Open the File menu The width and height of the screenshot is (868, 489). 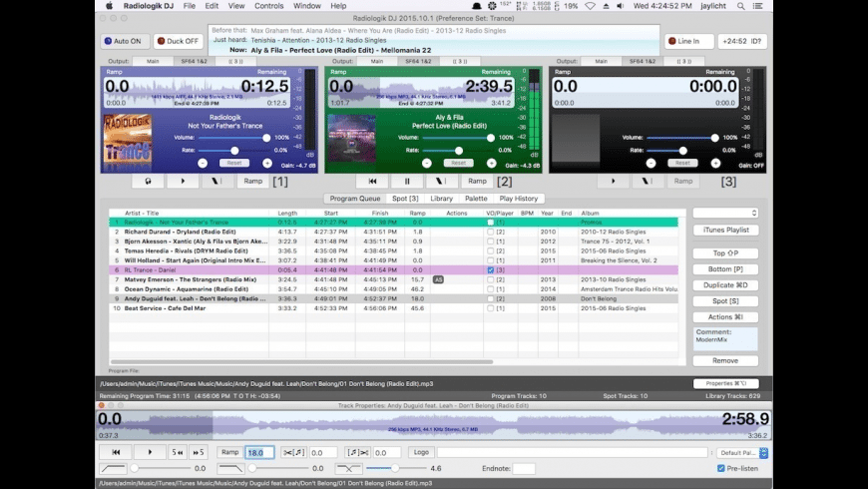[190, 6]
